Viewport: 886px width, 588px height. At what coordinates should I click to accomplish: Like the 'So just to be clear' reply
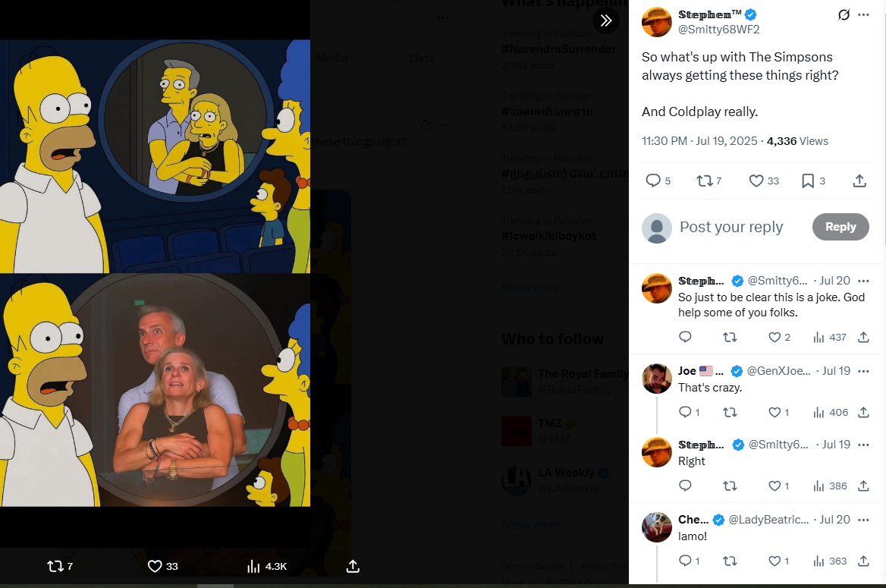point(774,337)
